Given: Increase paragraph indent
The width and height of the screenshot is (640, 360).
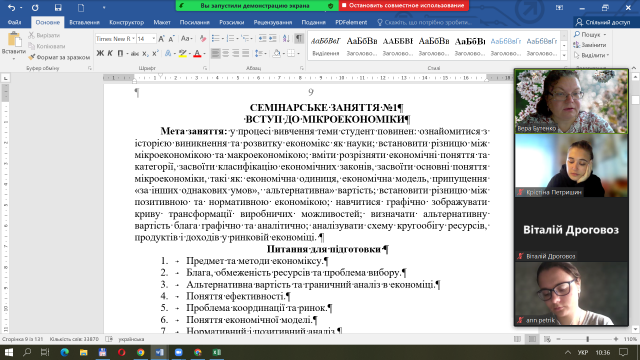Looking at the screenshot, I should 273,39.
